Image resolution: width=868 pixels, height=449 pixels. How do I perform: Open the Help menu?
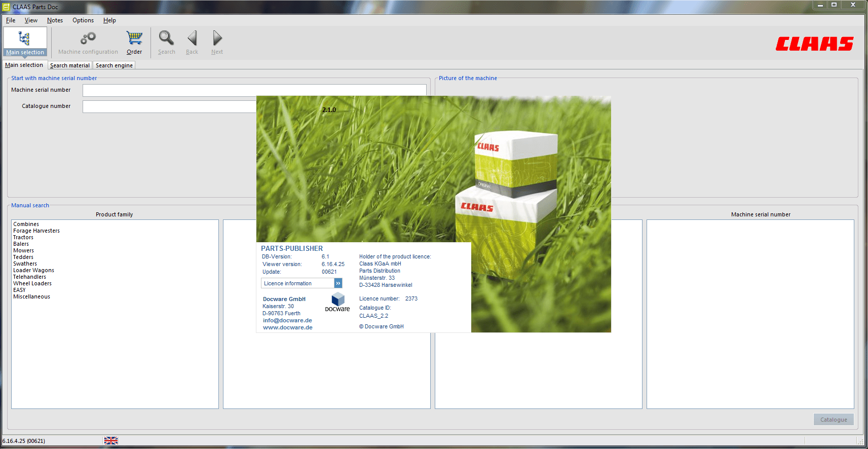pyautogui.click(x=109, y=20)
